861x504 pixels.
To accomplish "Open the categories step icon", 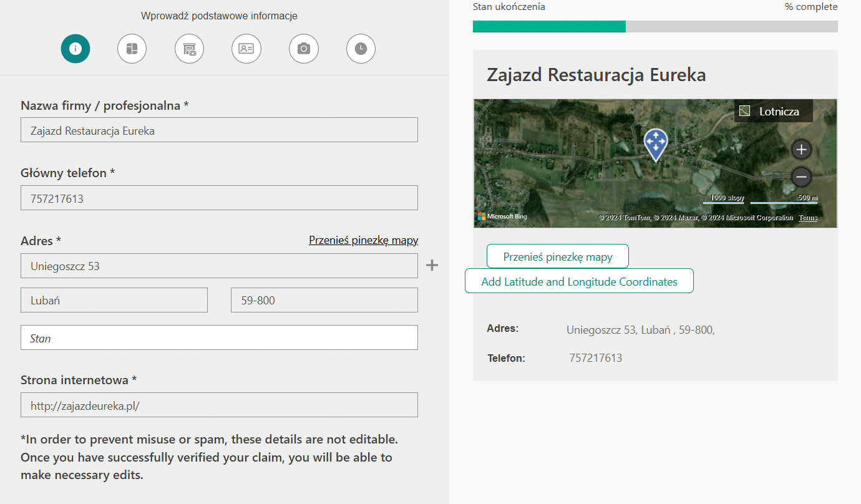I will [x=132, y=49].
